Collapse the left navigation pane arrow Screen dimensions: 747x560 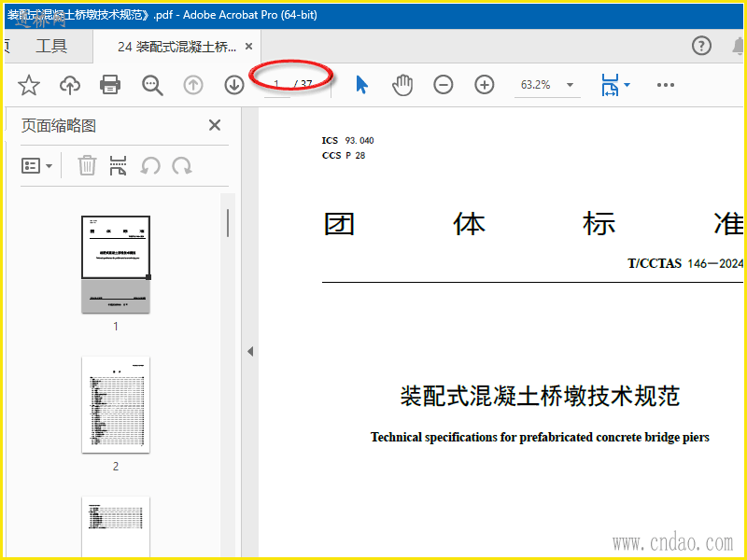pyautogui.click(x=250, y=352)
